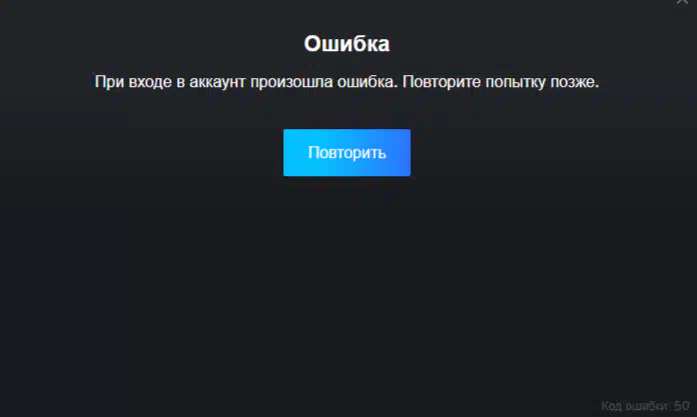Click the sentence Повторите попытку позже

(x=501, y=82)
